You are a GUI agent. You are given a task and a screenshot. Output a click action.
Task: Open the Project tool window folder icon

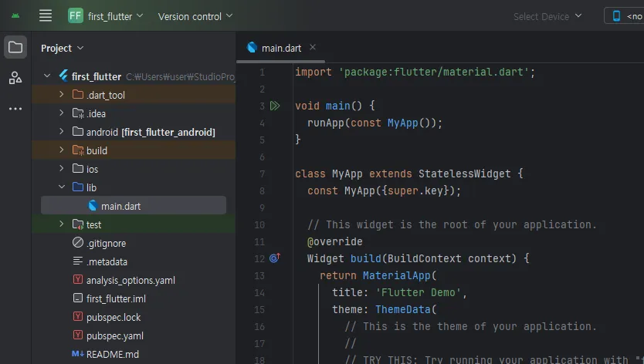point(15,47)
